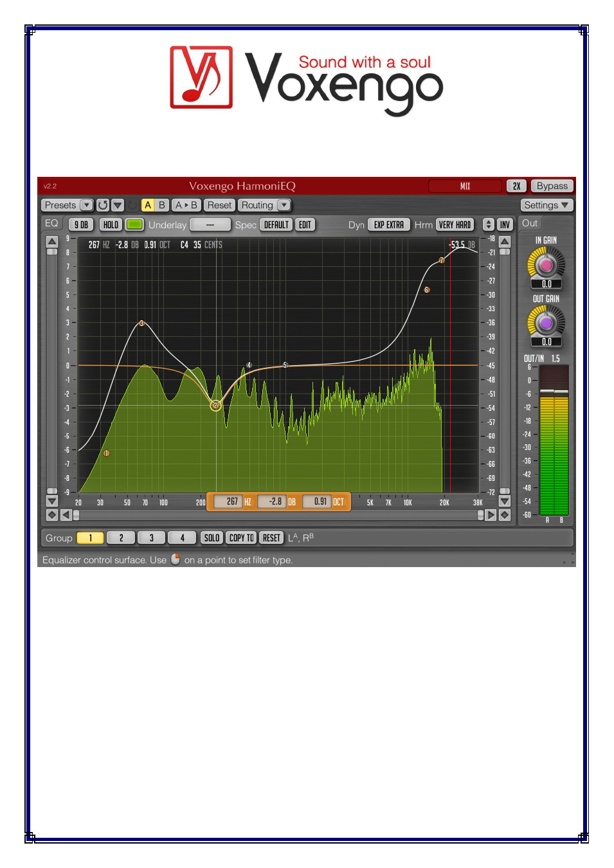Click the green curve color swatch
The width and height of the screenshot is (614, 868).
(134, 225)
